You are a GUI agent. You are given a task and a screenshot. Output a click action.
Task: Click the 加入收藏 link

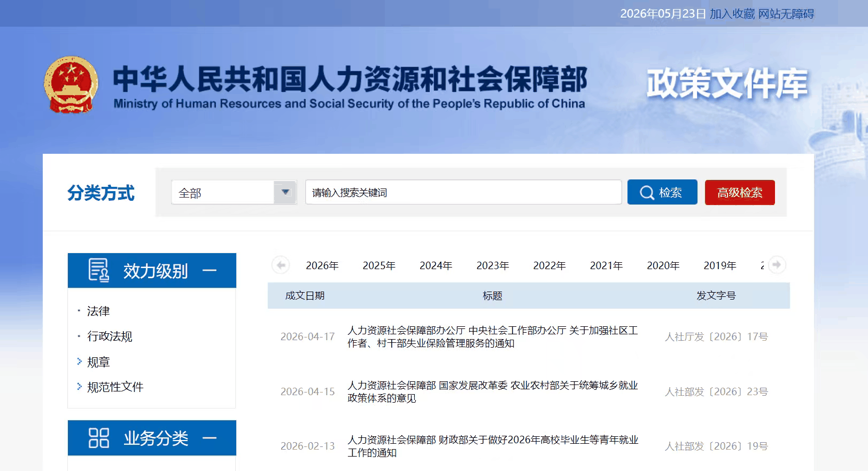pyautogui.click(x=732, y=14)
